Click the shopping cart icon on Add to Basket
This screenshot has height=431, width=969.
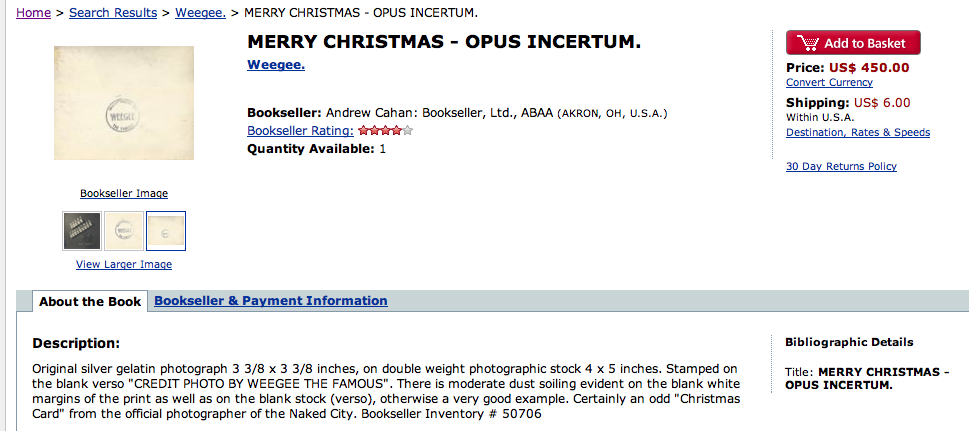point(807,43)
